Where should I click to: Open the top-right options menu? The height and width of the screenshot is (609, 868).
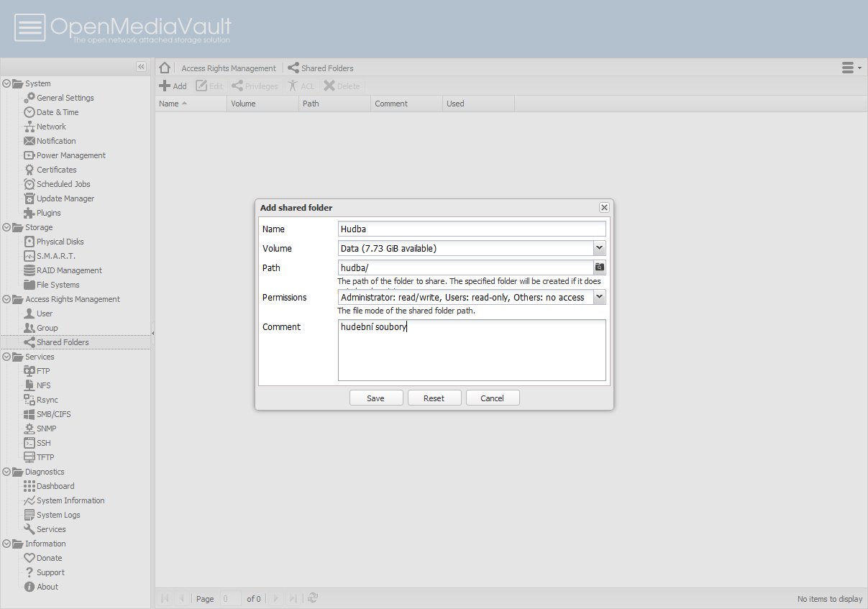[851, 68]
